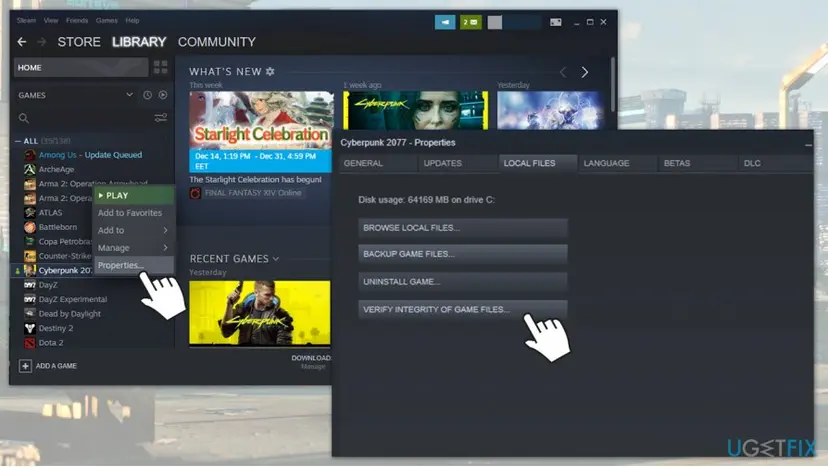Show previous What's New items arrow

click(x=563, y=72)
